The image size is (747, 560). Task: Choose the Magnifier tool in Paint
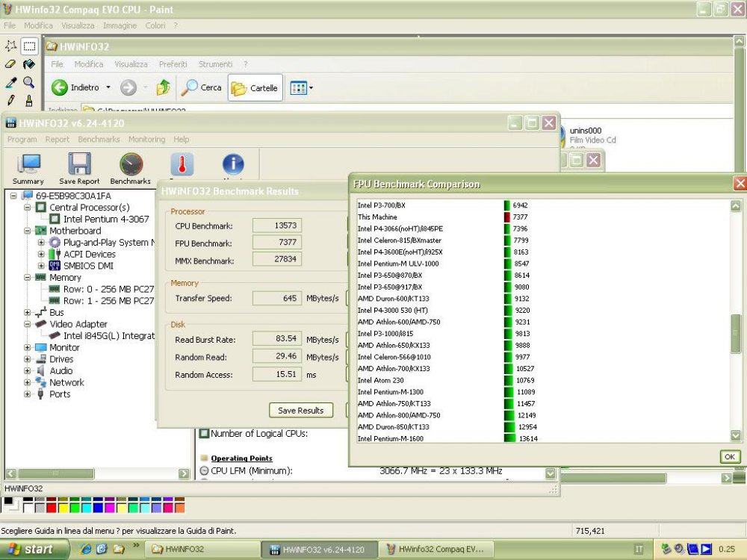tap(29, 82)
